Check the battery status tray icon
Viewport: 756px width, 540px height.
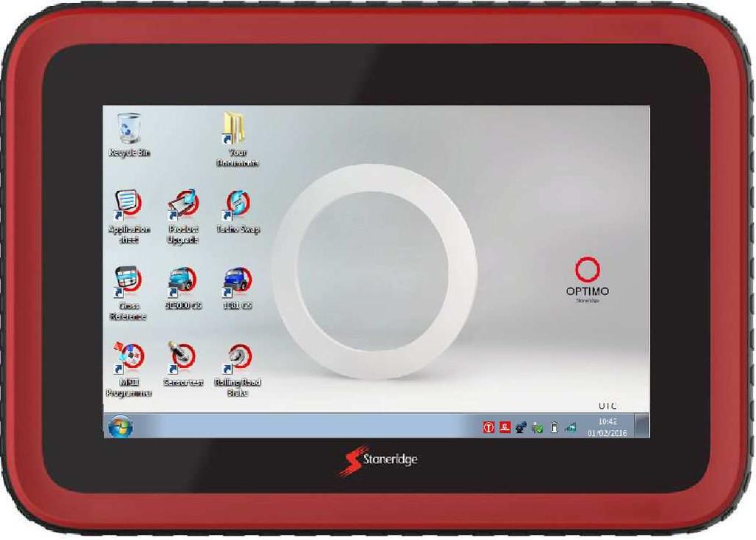point(554,427)
